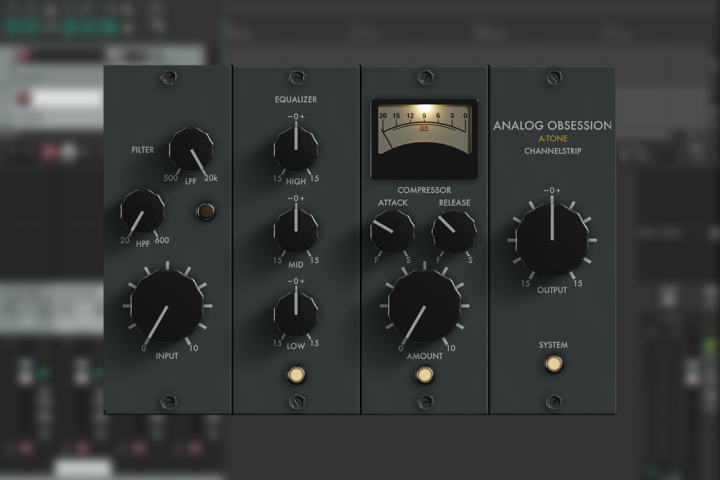Click the Low equalizer knob
Screen dimensions: 720x480
[x=295, y=312]
